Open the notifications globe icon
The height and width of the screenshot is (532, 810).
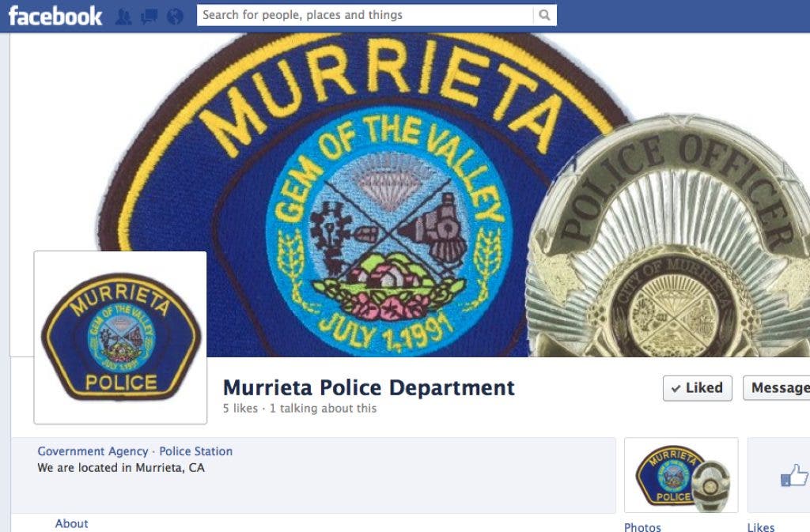(175, 17)
